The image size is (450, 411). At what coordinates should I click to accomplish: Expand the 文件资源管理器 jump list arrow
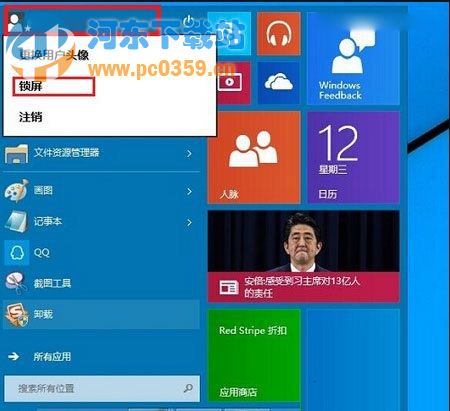pyautogui.click(x=189, y=153)
